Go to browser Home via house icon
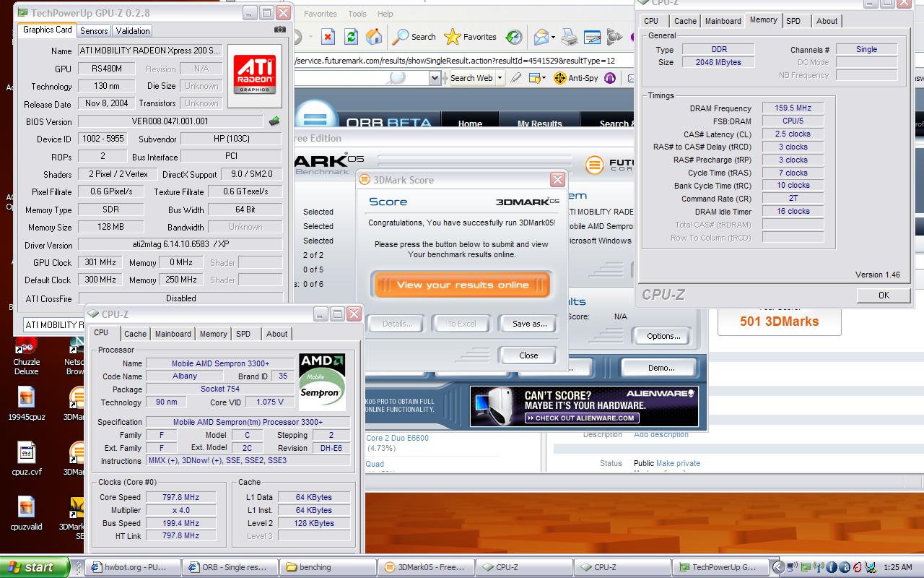924x578 pixels. [374, 36]
